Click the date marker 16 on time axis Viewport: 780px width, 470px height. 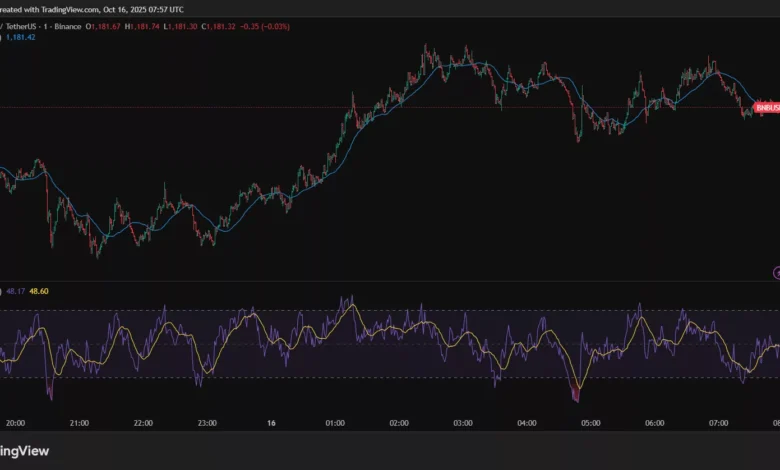click(271, 423)
